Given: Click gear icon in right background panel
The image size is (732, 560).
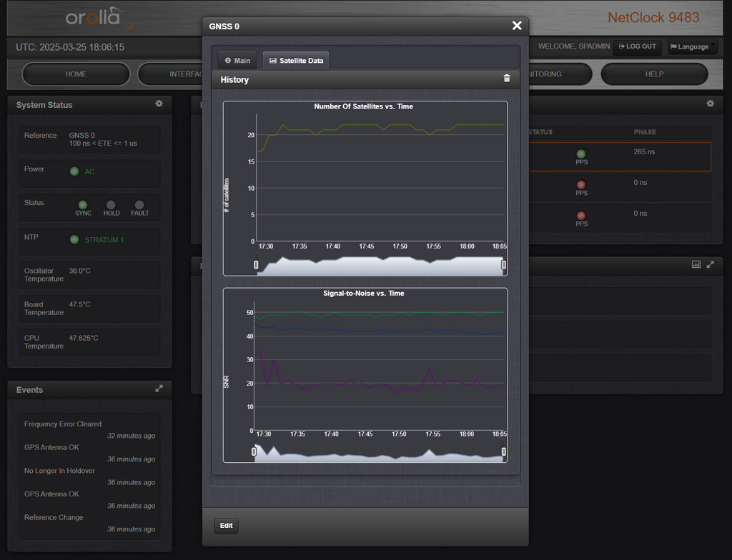Looking at the screenshot, I should (710, 104).
